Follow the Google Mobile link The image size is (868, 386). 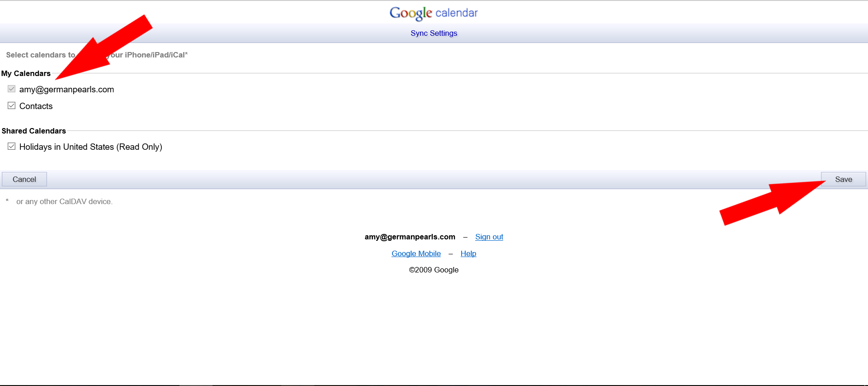point(416,253)
